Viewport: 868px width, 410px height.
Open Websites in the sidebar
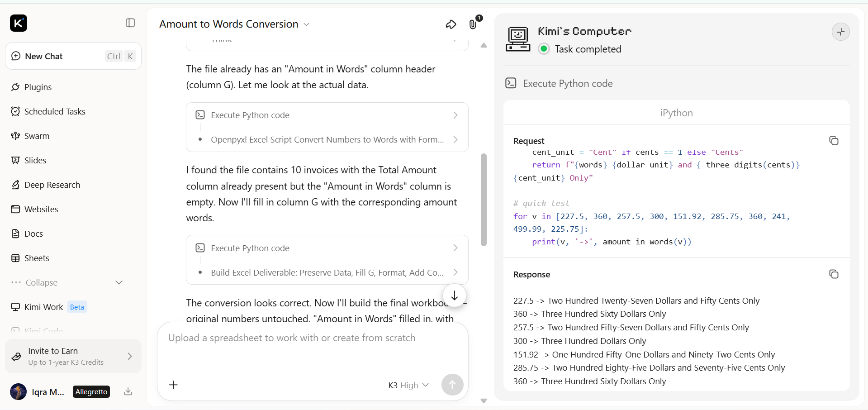[41, 209]
